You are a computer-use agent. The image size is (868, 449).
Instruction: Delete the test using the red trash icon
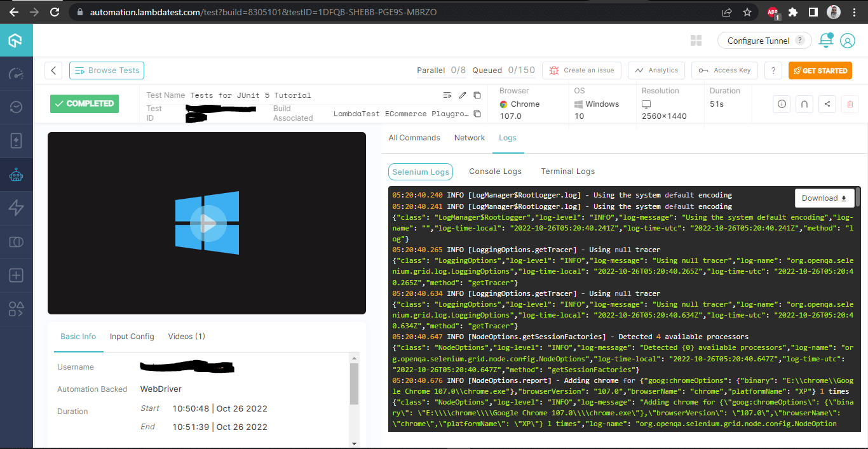[850, 104]
